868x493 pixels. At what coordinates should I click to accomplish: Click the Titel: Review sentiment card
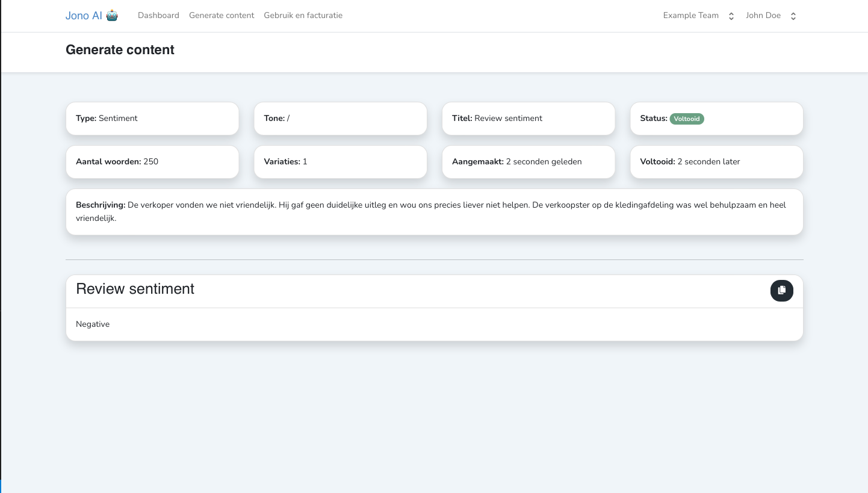tap(528, 119)
